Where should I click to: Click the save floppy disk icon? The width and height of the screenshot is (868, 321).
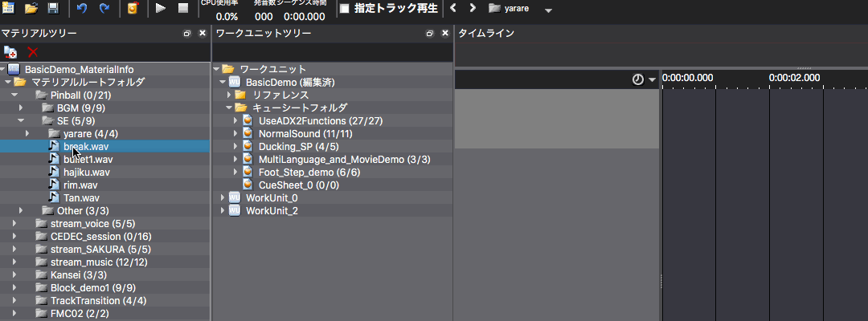[53, 9]
